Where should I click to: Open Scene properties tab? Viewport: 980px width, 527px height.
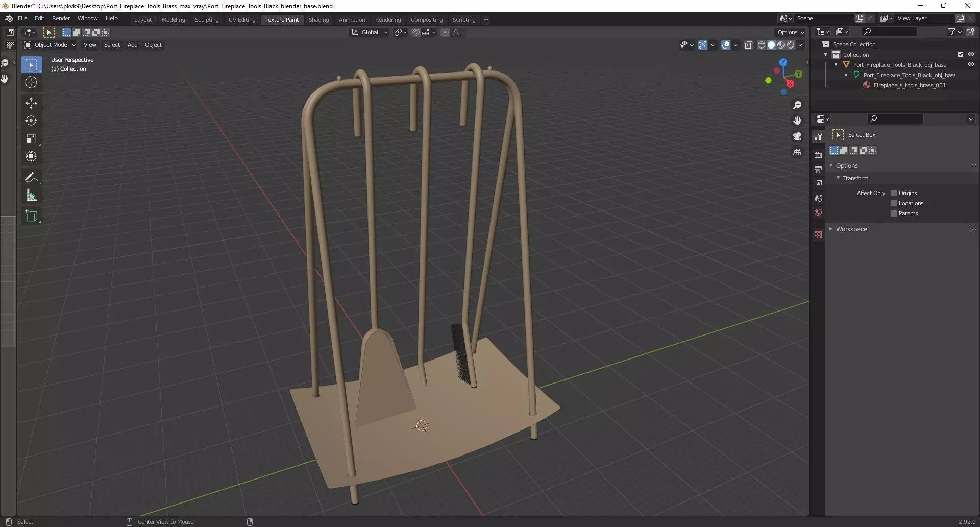(x=818, y=198)
